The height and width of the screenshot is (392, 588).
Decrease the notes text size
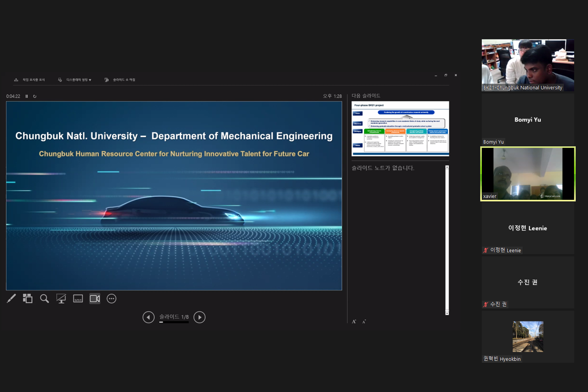pyautogui.click(x=364, y=321)
